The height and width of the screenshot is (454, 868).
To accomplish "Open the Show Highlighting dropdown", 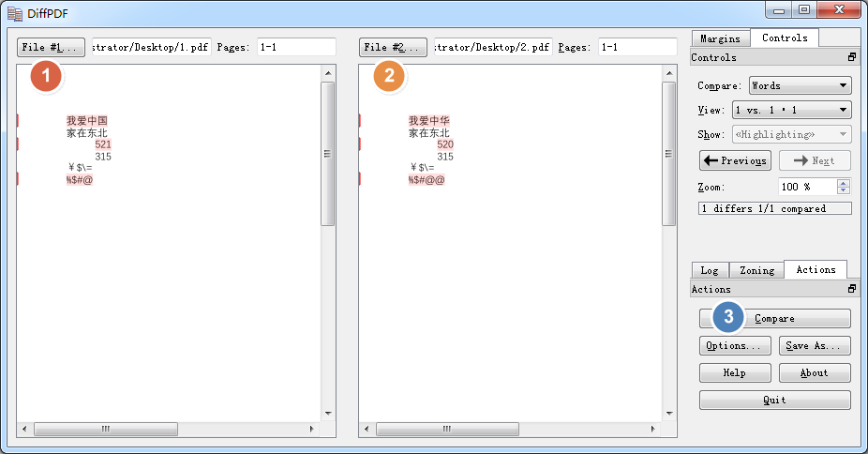I will [792, 134].
